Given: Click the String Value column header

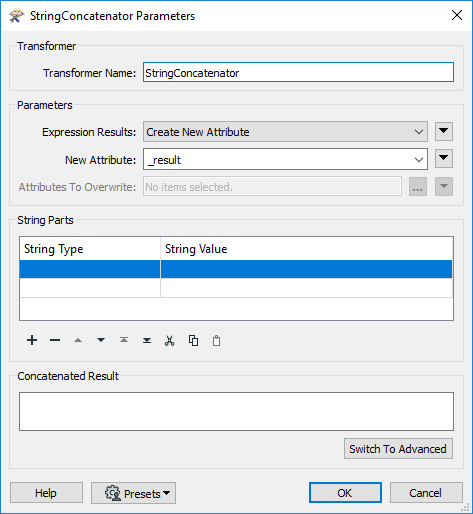Looking at the screenshot, I should [x=306, y=249].
